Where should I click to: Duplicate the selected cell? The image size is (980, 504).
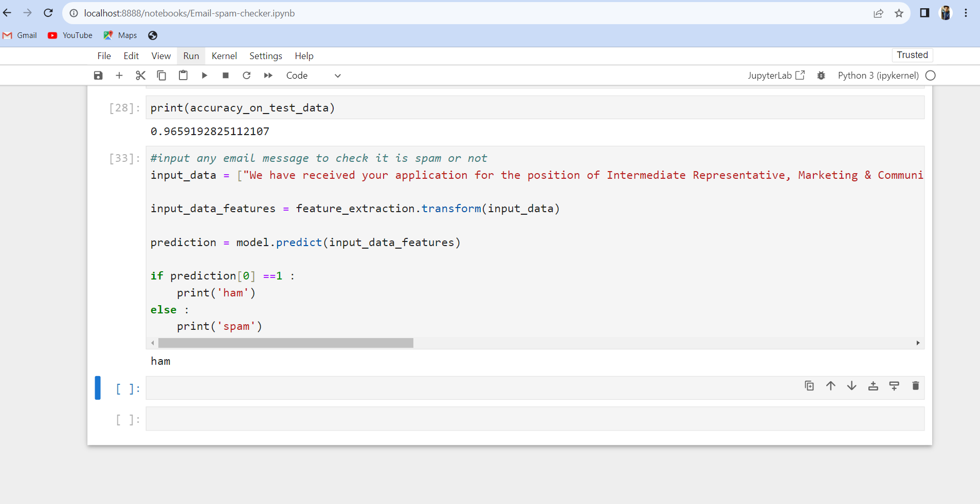click(x=809, y=386)
